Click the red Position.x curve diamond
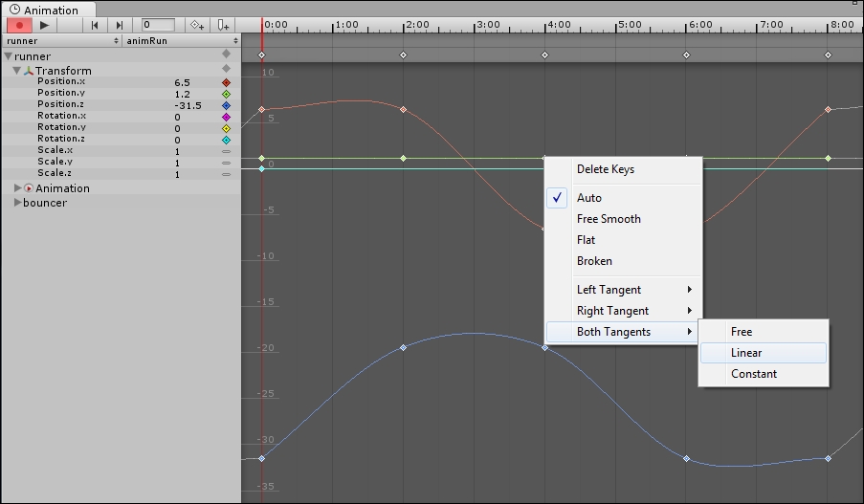This screenshot has height=504, width=864. point(226,82)
